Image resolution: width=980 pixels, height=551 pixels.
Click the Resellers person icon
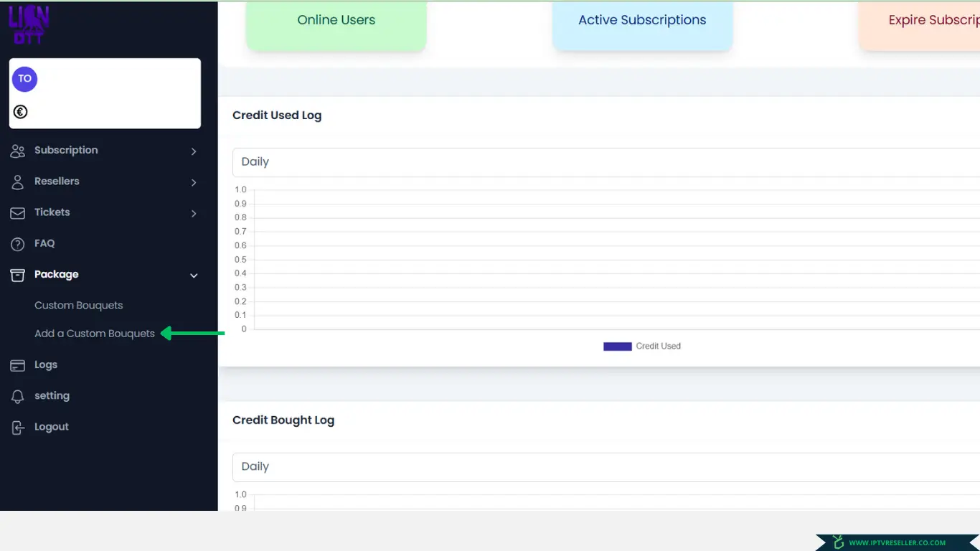[17, 182]
